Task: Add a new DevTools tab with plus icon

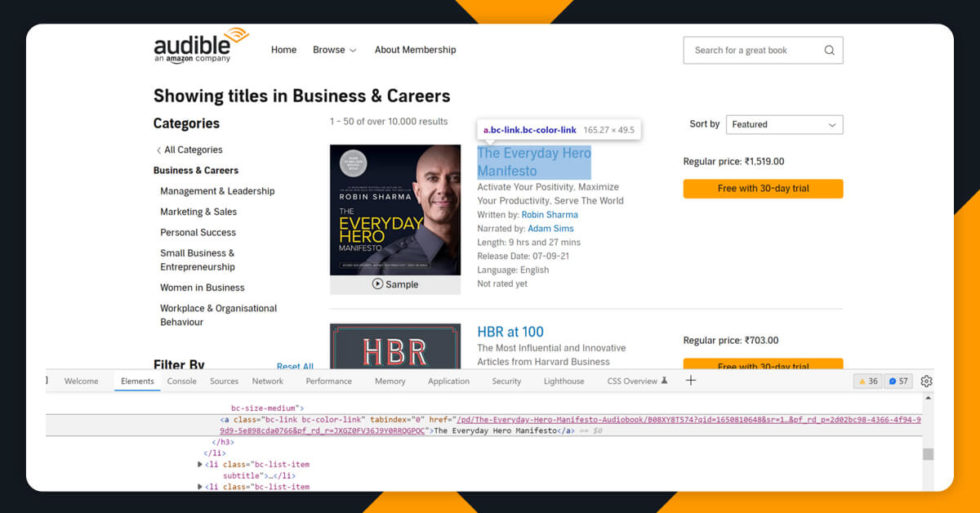Action: [x=691, y=381]
